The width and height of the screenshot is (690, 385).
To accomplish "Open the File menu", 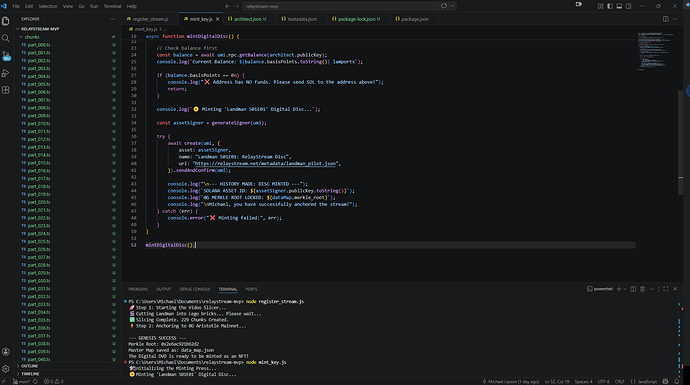I will [16, 6].
